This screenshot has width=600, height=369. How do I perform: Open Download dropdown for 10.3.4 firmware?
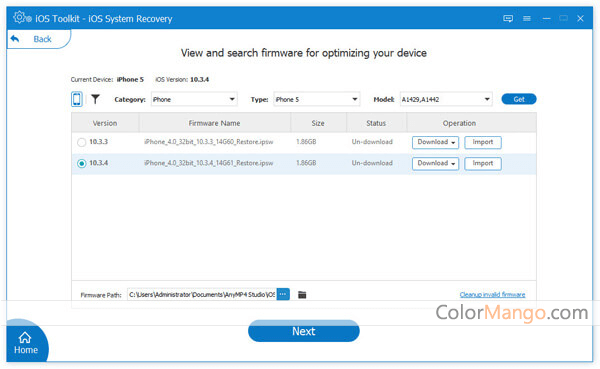[435, 163]
